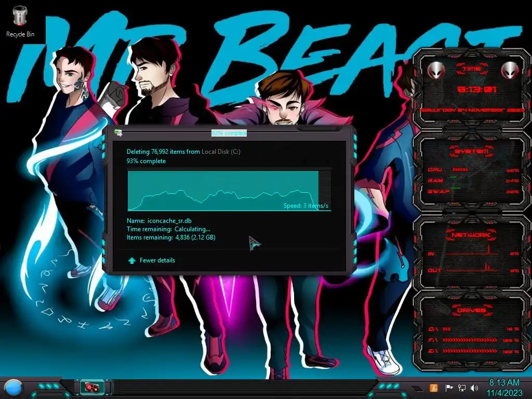
Task: Click the NETWORK widget header
Action: click(x=472, y=234)
